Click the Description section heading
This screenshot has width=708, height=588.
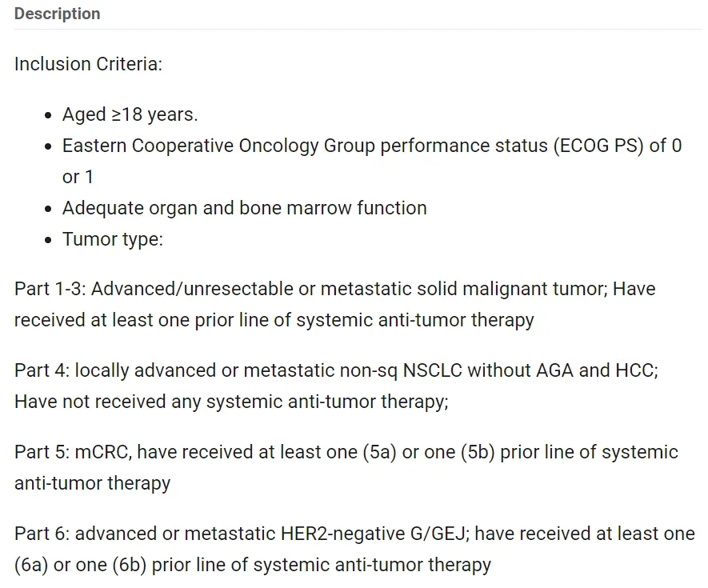click(x=58, y=14)
